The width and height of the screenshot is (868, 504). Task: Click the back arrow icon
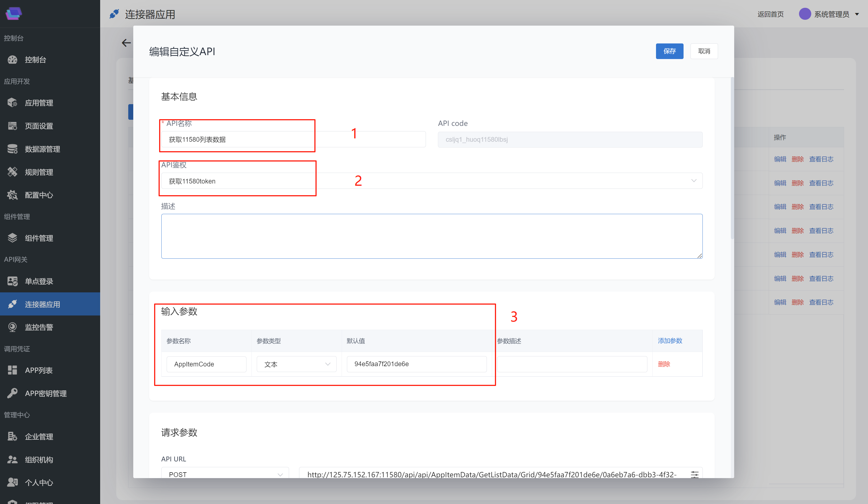(126, 43)
